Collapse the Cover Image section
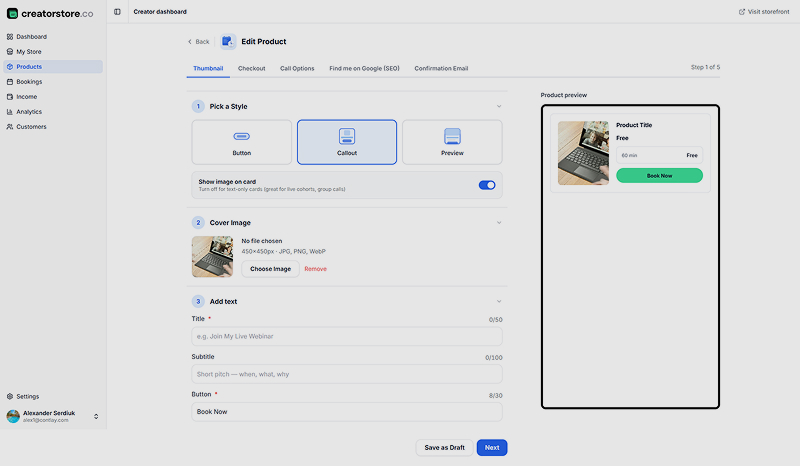Screen dimensions: 800x466 click(499, 223)
